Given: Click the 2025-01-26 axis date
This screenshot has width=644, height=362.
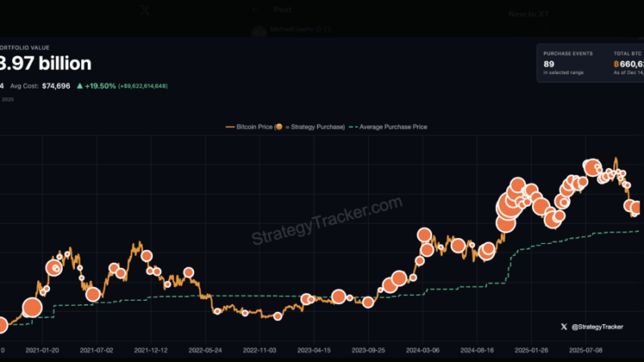Looking at the screenshot, I should point(531,350).
